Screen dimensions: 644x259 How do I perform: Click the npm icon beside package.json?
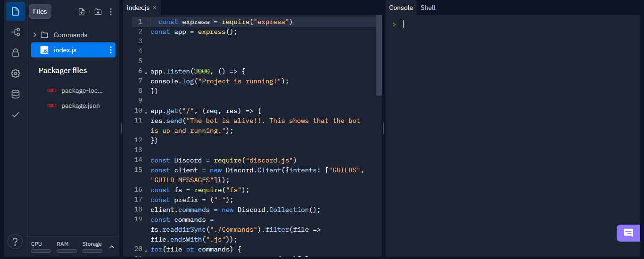click(x=52, y=105)
